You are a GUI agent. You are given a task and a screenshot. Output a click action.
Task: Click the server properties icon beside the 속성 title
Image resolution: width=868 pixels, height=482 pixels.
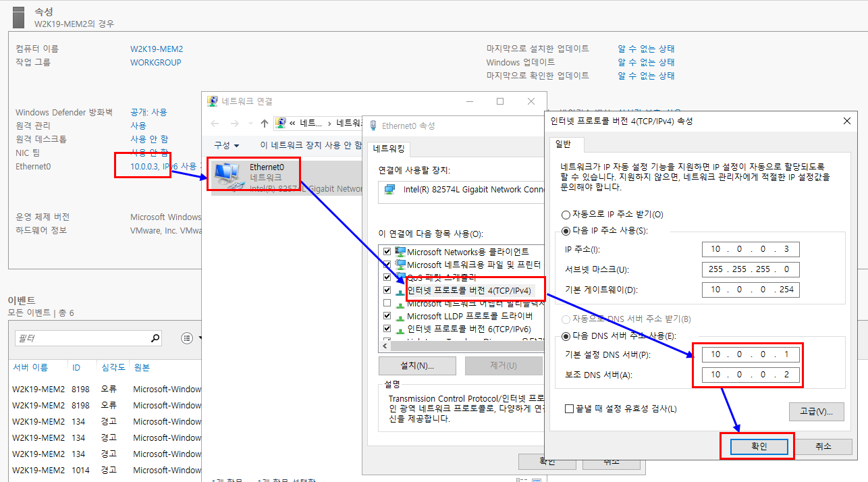pos(20,16)
